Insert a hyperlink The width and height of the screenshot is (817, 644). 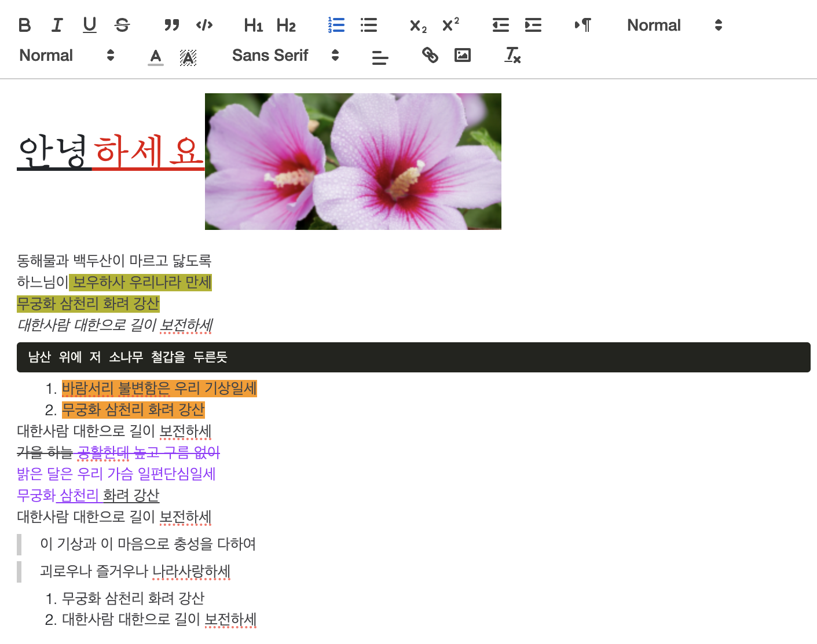[x=430, y=55]
